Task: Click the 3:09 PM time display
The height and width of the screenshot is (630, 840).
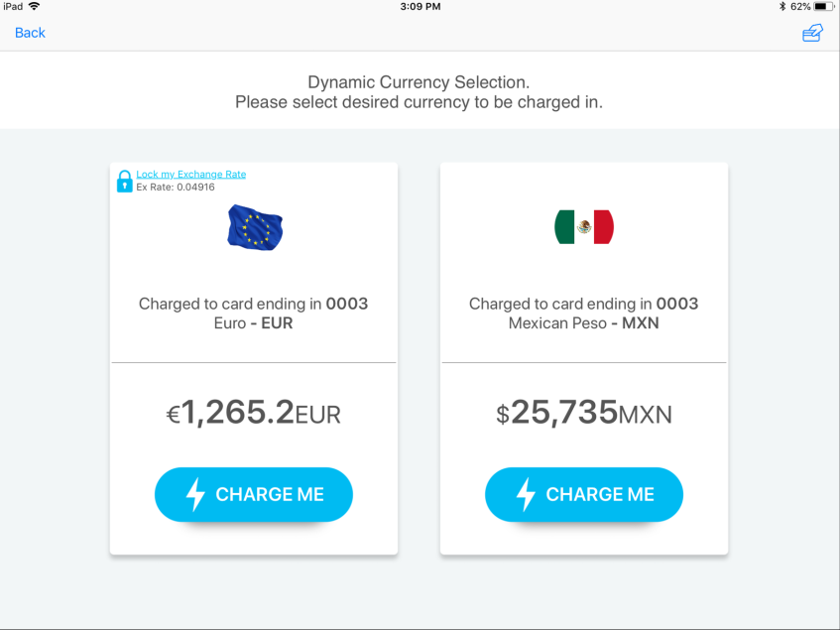Action: click(420, 7)
